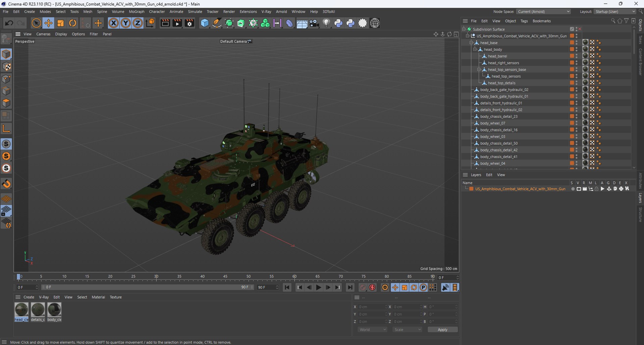Click the Material Manager Select menu
Image resolution: width=644 pixels, height=345 pixels.
click(x=82, y=297)
